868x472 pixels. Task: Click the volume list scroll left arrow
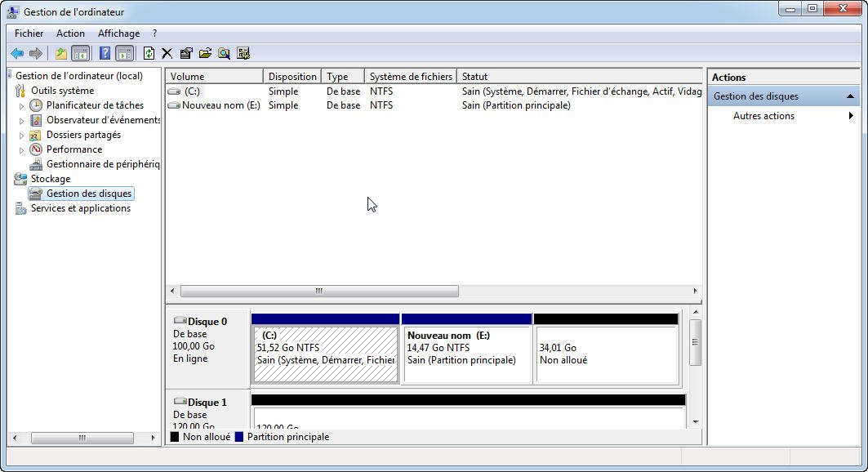click(x=172, y=291)
